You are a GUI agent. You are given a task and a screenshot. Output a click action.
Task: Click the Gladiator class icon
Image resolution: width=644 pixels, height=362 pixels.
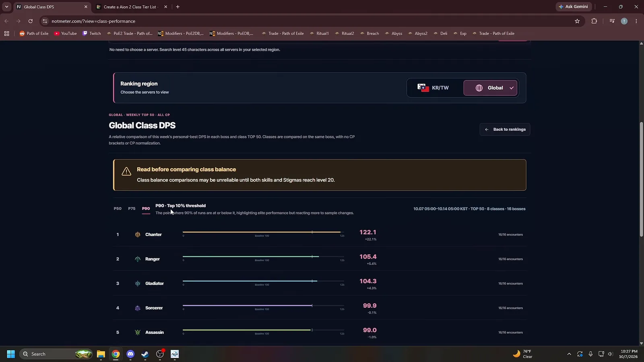[x=138, y=284]
